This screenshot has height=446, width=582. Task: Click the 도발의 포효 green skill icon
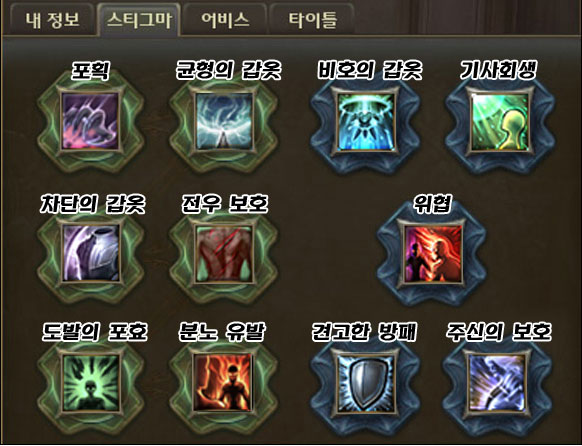[90, 383]
